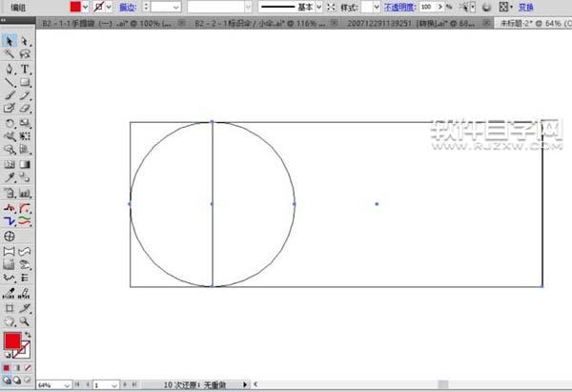This screenshot has height=392, width=572.
Task: Select the Direct Selection tool
Action: point(25,41)
